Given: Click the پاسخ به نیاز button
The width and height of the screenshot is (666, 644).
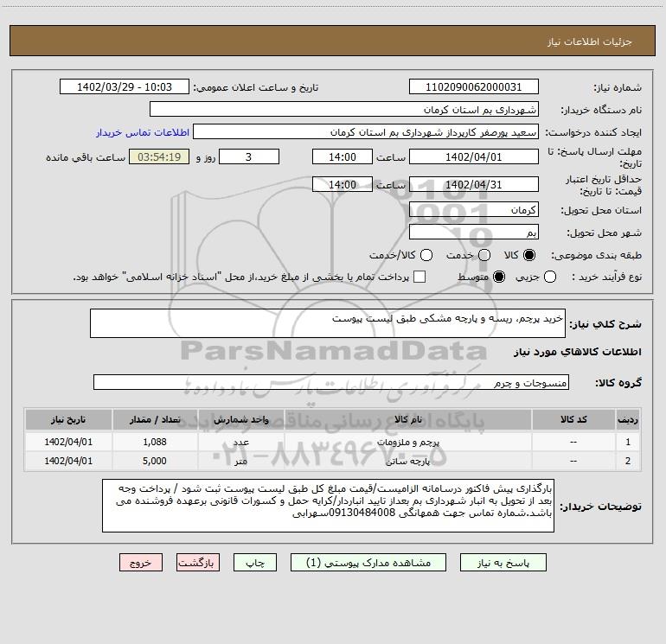Looking at the screenshot, I should (503, 563).
